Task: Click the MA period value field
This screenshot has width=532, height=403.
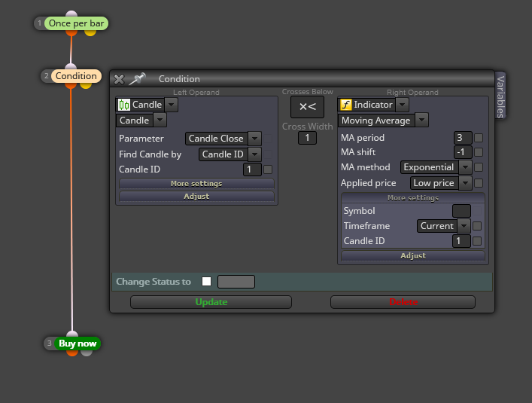Action: [463, 138]
